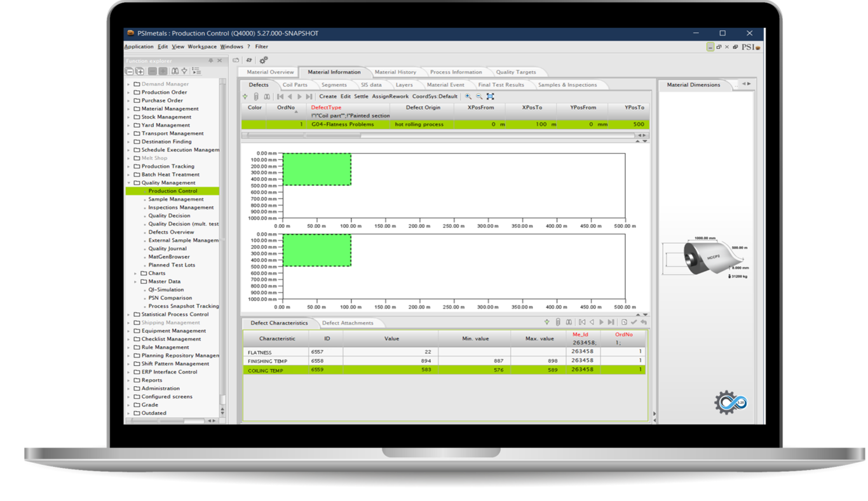868x501 pixels.
Task: Click the undo arrow in Defect Characteristics toolbar
Action: [x=644, y=323]
